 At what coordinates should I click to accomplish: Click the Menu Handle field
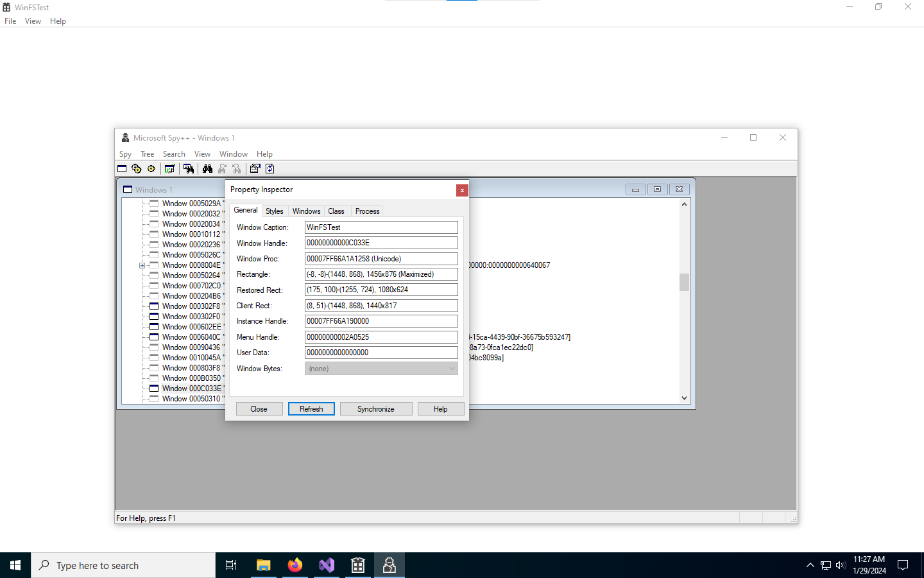[x=381, y=337]
